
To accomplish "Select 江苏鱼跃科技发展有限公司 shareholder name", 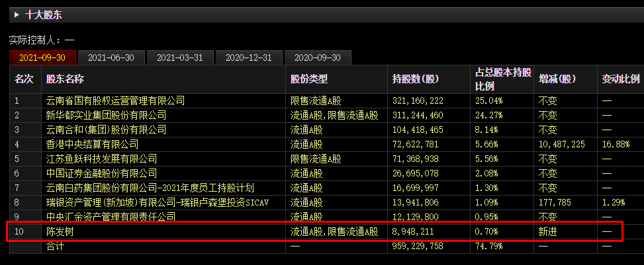I will click(101, 159).
